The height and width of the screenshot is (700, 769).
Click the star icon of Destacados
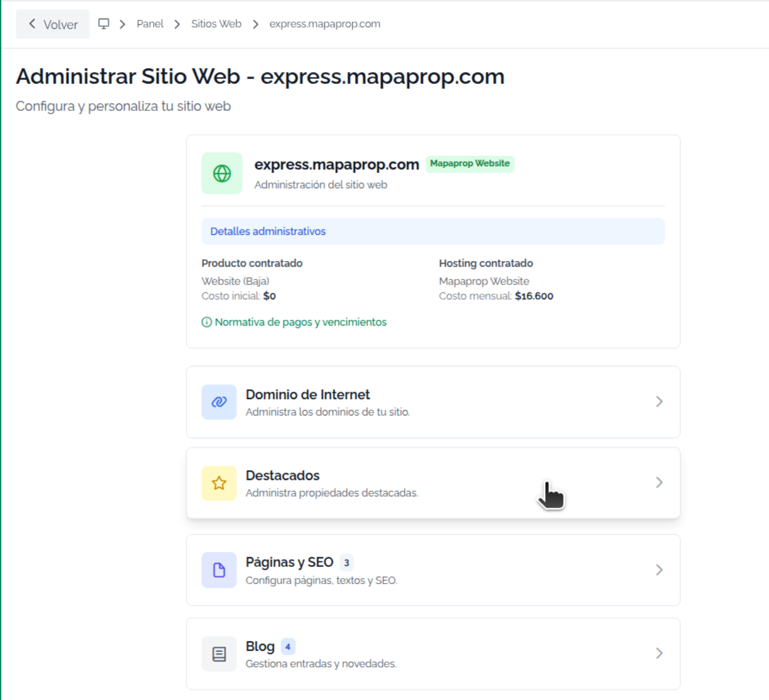click(219, 483)
